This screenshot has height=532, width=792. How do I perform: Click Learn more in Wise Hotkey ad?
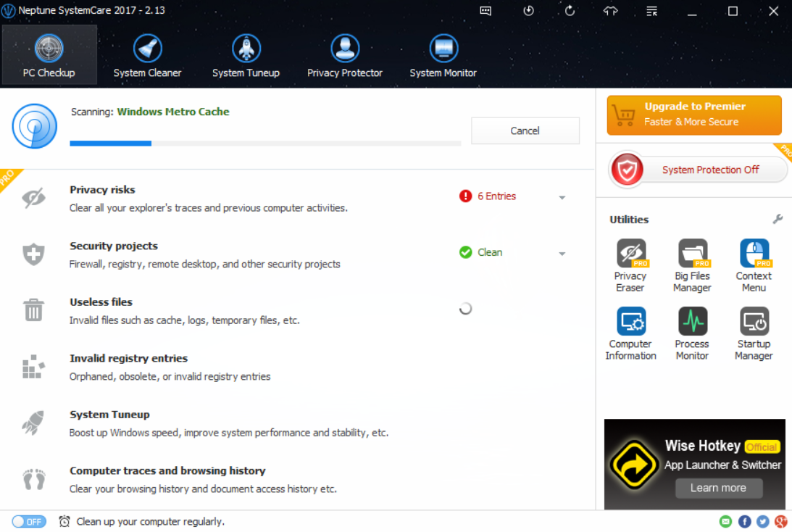[x=719, y=488]
